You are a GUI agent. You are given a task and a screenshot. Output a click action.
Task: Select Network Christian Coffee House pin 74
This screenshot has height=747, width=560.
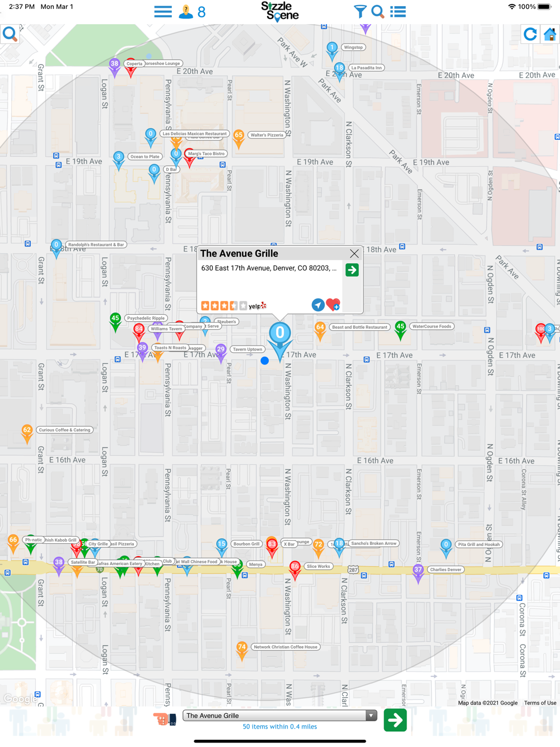(x=242, y=650)
